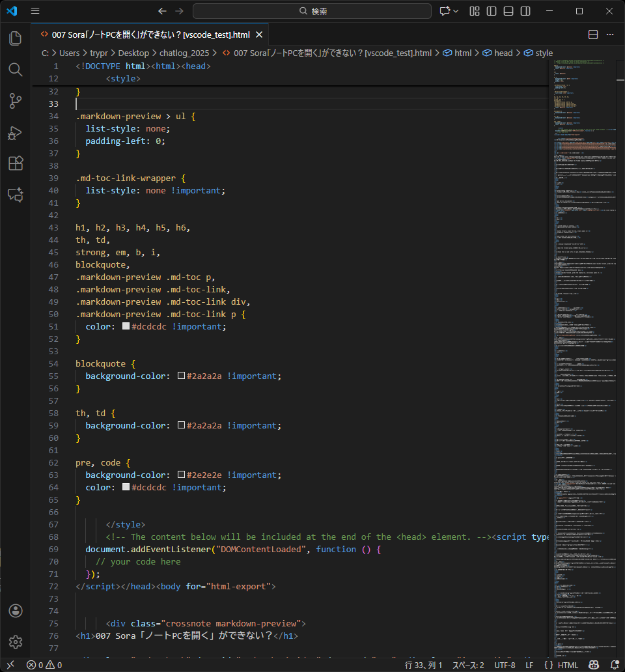Image resolution: width=625 pixels, height=672 pixels.
Task: Open the Accounts menu in the activity bar
Action: tap(16, 611)
